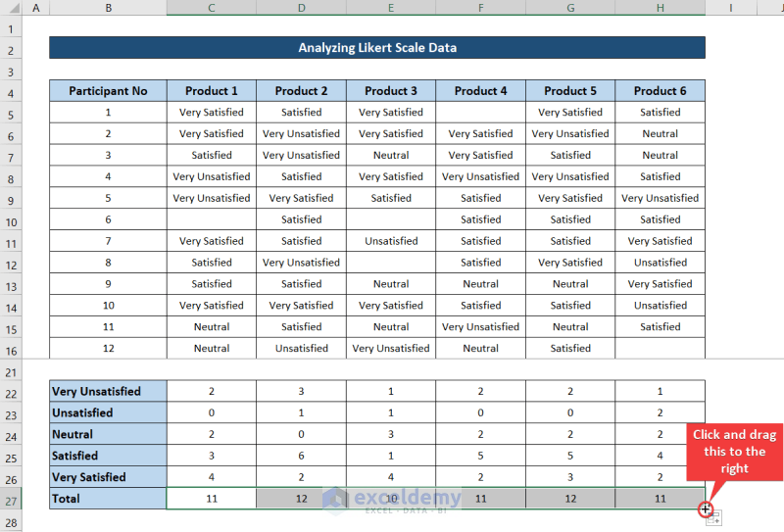Click 'Very Unsatisfied' in Product 3 for participant 12
This screenshot has width=784, height=532.
(391, 349)
